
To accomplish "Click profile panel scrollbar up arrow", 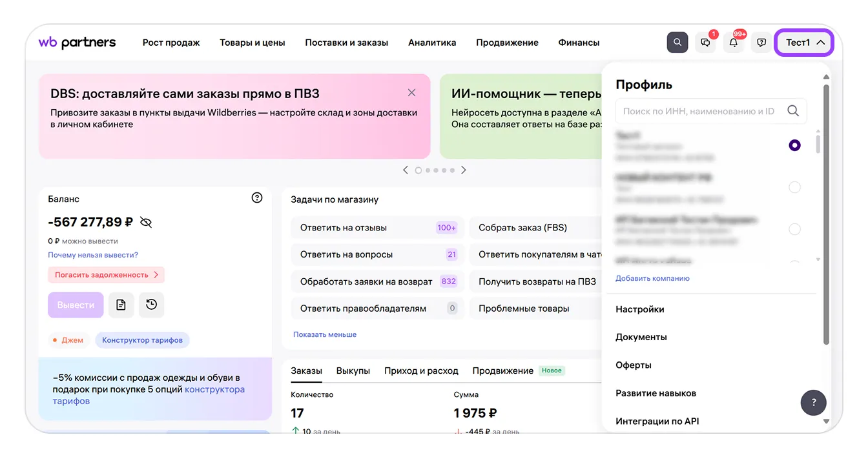I will pyautogui.click(x=826, y=77).
